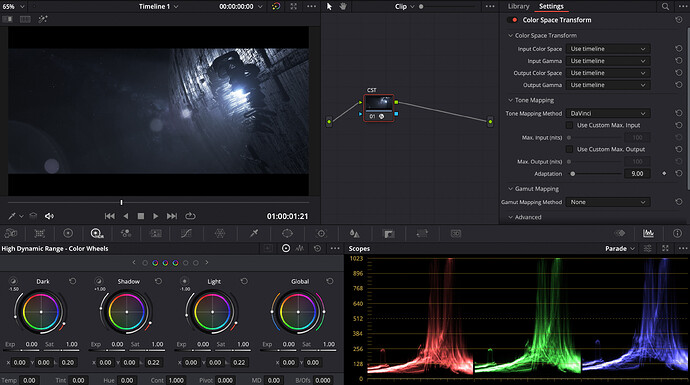Enable the highlight wand in the viewer
This screenshot has width=690, height=385.
[43, 19]
